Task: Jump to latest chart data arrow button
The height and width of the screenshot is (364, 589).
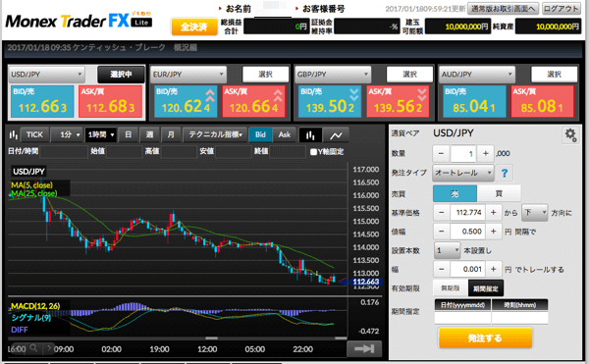Action: tap(364, 349)
